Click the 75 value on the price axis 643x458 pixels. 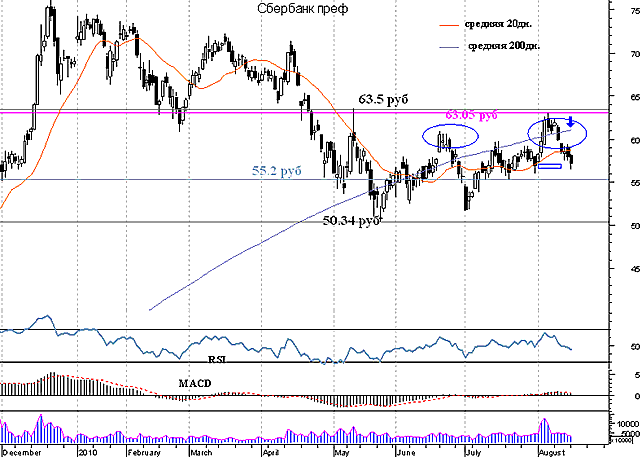pos(635,11)
